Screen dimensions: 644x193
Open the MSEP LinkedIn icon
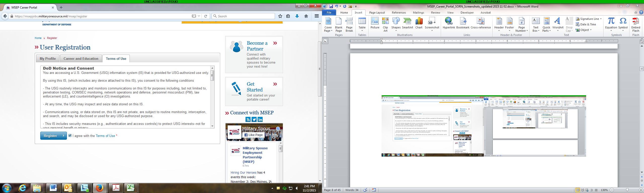[260, 120]
